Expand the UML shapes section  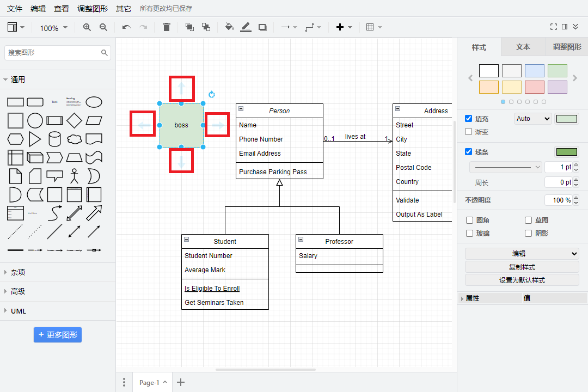click(19, 311)
